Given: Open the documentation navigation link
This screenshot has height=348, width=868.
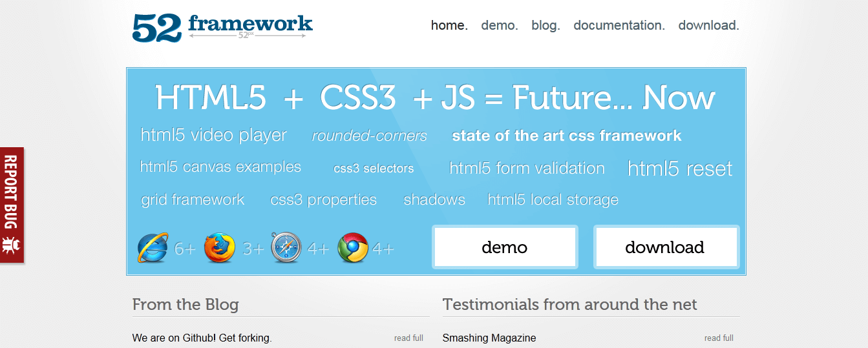Looking at the screenshot, I should (x=619, y=25).
